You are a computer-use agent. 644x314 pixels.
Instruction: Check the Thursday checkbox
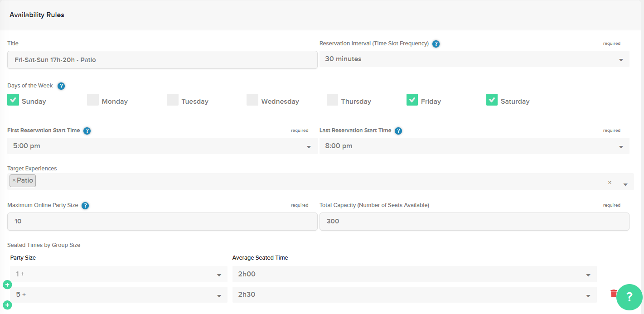point(332,99)
